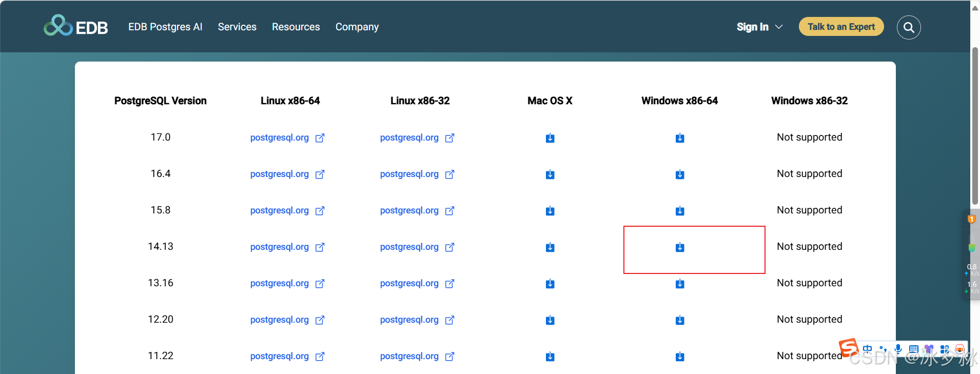Download PostgreSQL 17.0 for Windows x86-64
This screenshot has width=980, height=374.
[680, 138]
